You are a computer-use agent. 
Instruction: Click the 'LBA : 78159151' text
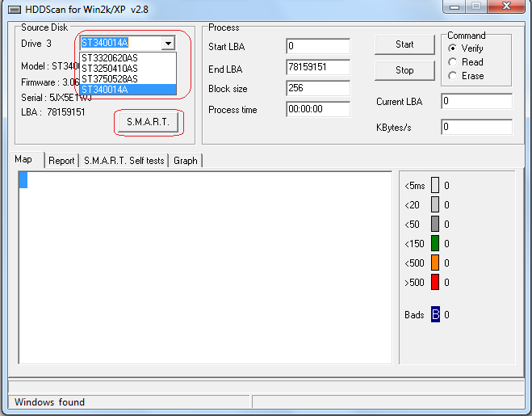click(x=53, y=112)
